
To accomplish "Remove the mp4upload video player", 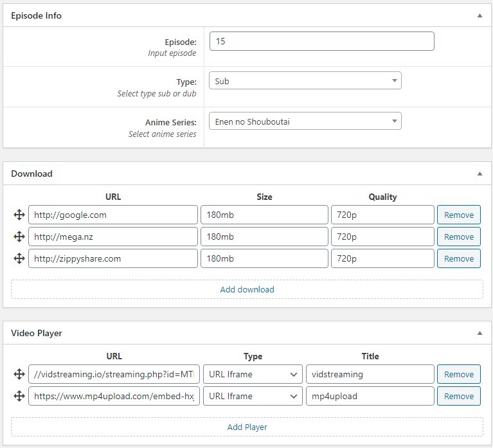I will click(458, 397).
